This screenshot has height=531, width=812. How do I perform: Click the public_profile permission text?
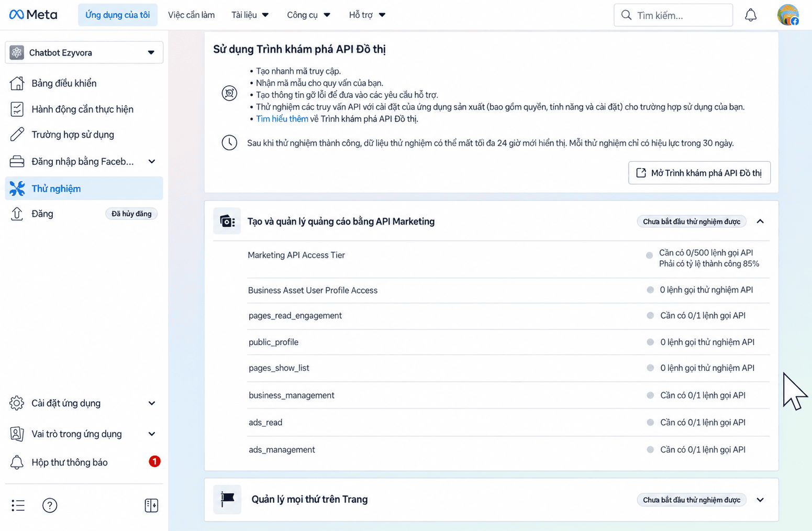coord(273,342)
